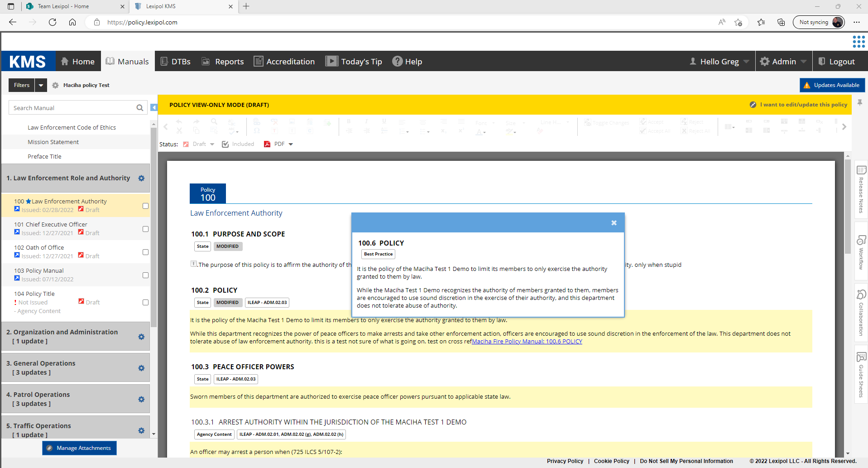This screenshot has height=468, width=868.
Task: Select the 104 Policy Title checkbox
Action: [x=145, y=303]
